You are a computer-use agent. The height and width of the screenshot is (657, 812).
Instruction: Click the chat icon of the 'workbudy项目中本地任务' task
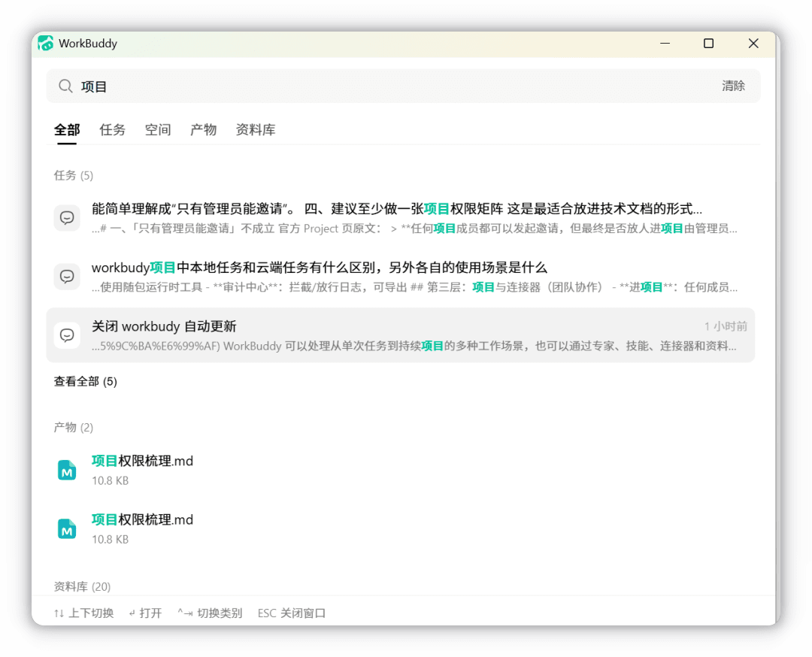[67, 277]
